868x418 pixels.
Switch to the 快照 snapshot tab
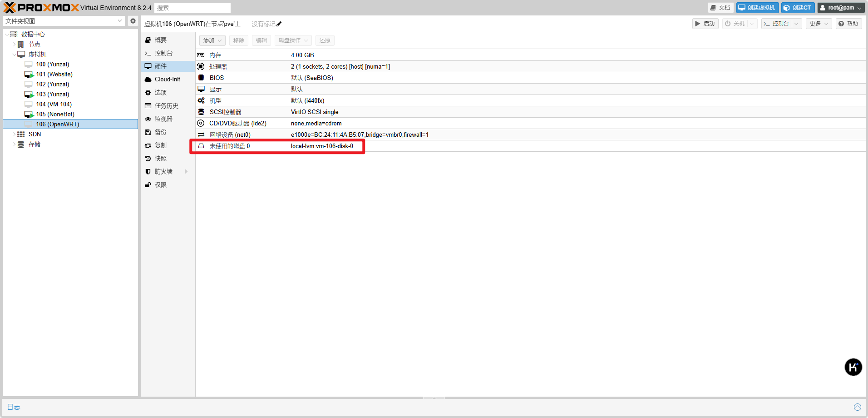(x=161, y=159)
